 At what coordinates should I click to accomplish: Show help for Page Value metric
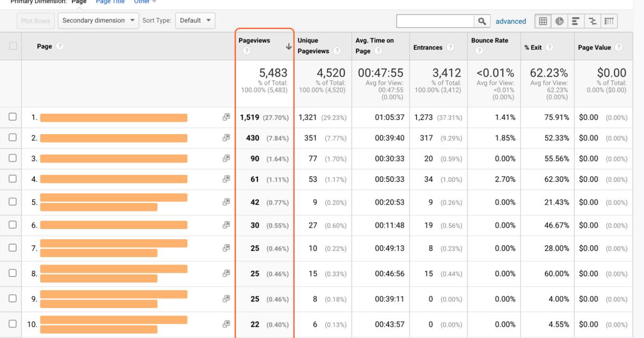618,48
